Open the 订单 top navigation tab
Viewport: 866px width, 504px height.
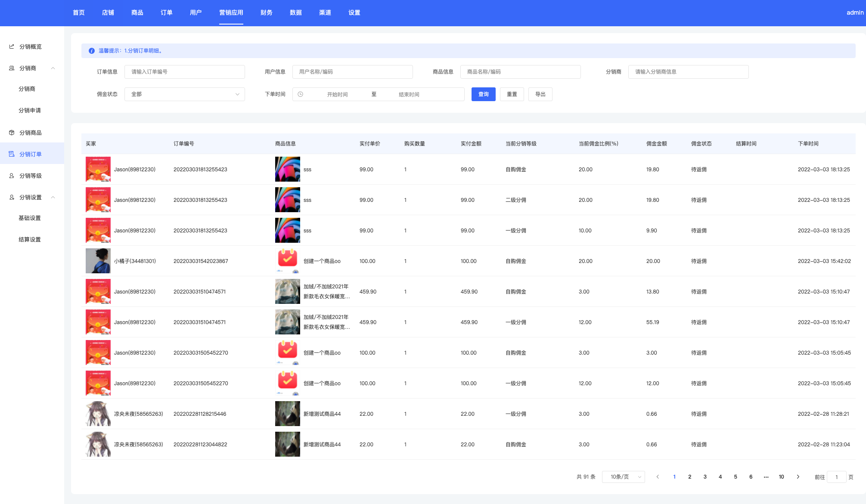click(166, 12)
